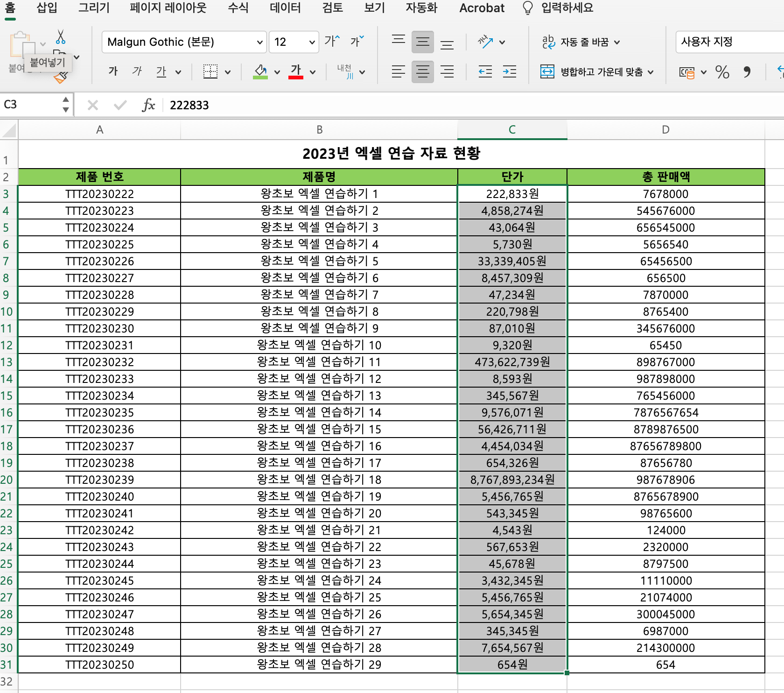Screen dimensions: 784x693
Task: Apply cell borders icon
Action: tap(210, 71)
